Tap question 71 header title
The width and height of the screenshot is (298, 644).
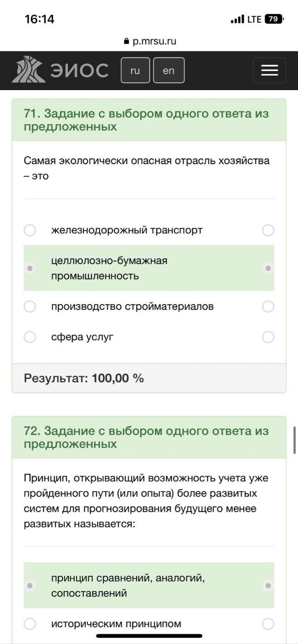pyautogui.click(x=146, y=120)
